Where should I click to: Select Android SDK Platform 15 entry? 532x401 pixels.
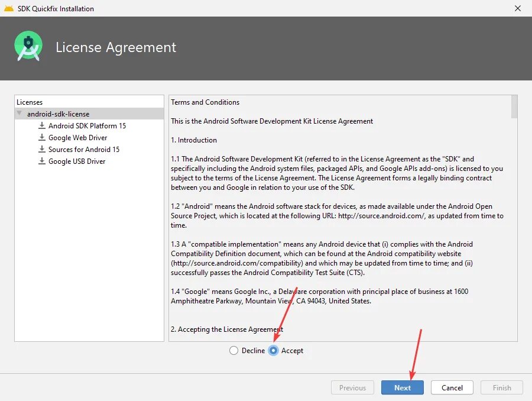click(x=87, y=125)
